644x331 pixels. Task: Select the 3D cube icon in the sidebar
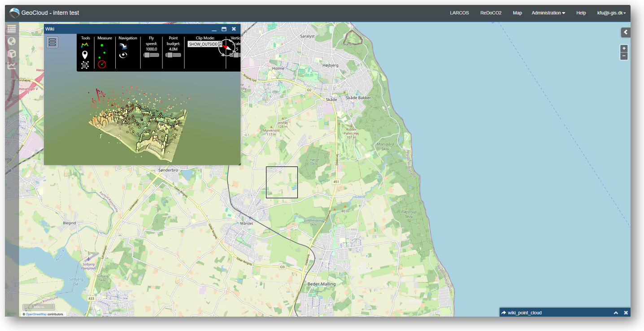coord(12,54)
